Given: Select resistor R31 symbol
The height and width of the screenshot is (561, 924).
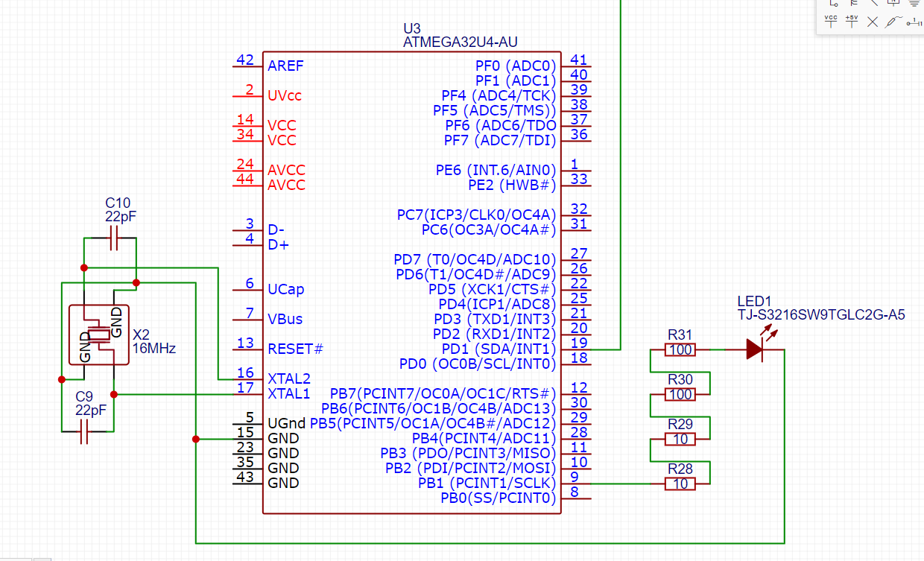Looking at the screenshot, I should 680,349.
